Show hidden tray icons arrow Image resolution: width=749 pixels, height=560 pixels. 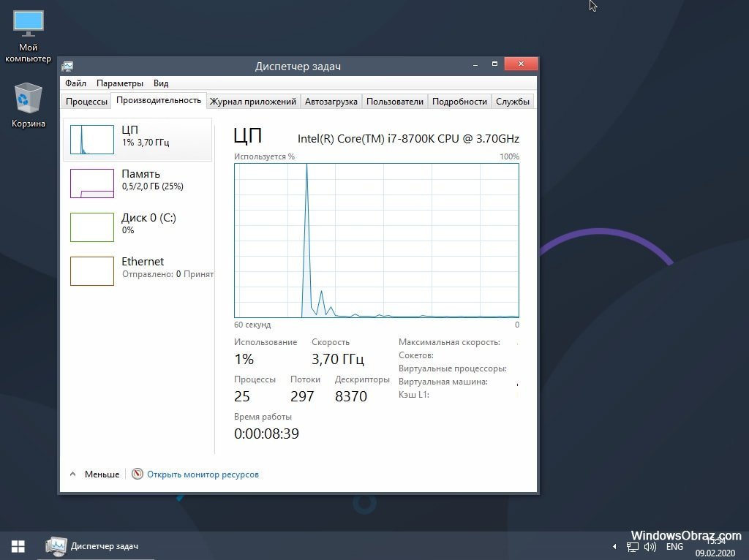(x=614, y=547)
